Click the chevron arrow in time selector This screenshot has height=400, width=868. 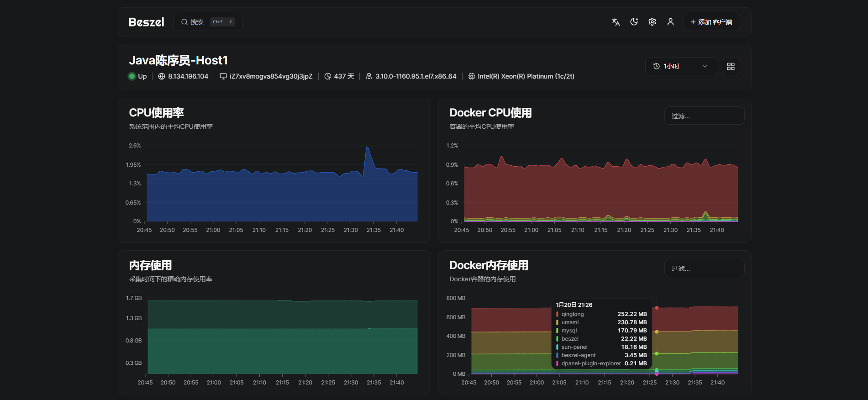[x=705, y=66]
